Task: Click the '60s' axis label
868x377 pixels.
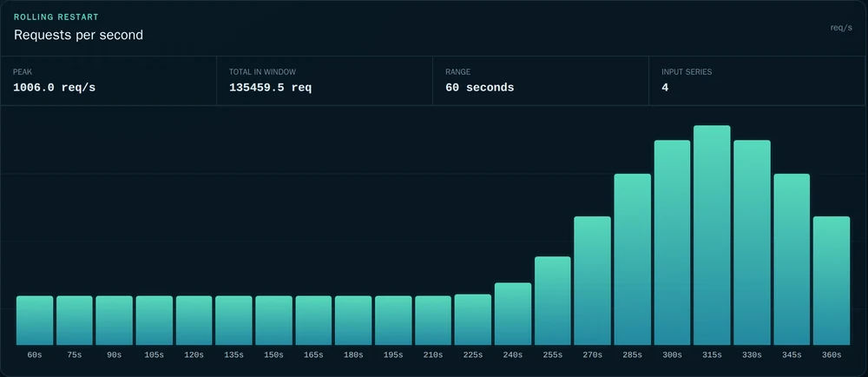Action: (x=35, y=355)
